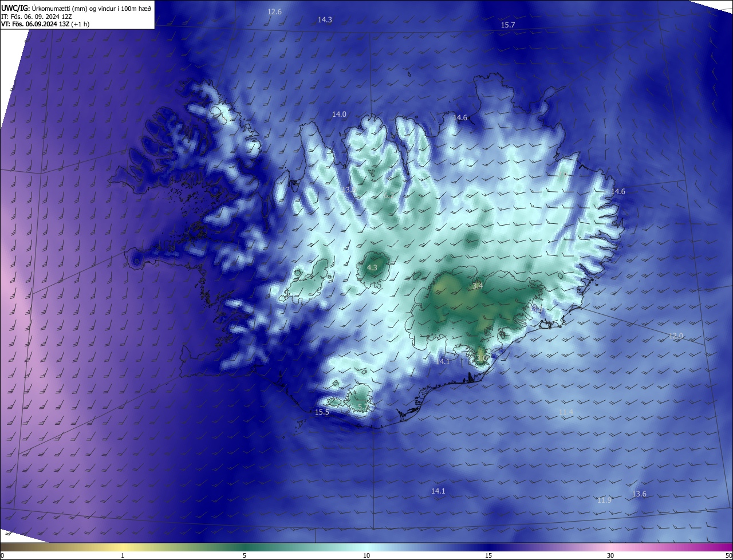Click the 3.0 value near south coast
The image size is (733, 560).
point(482,358)
